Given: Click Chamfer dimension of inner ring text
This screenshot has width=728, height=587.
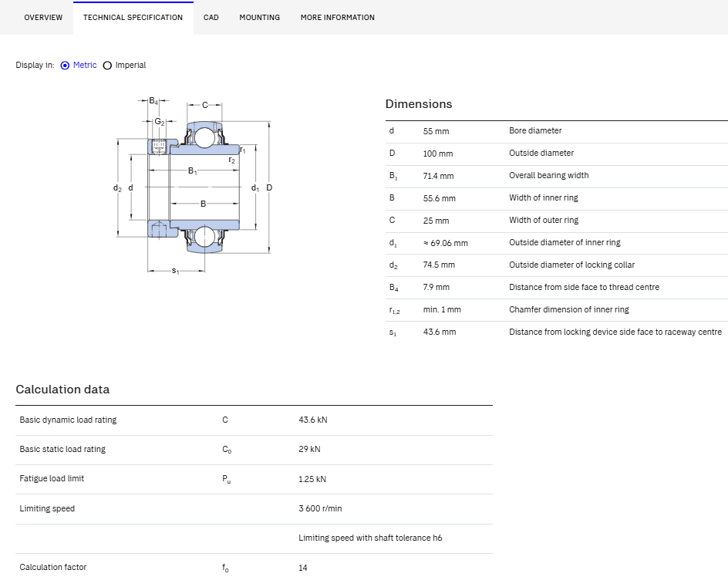Looking at the screenshot, I should click(x=569, y=309).
